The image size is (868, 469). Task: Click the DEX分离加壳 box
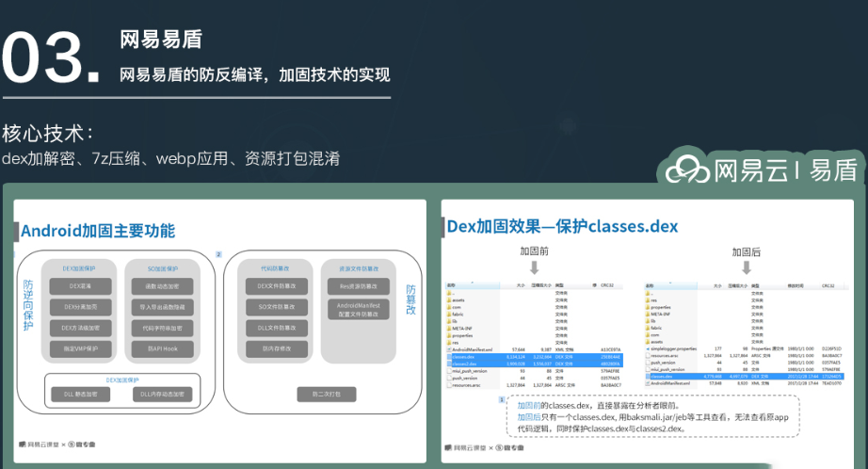pos(81,307)
